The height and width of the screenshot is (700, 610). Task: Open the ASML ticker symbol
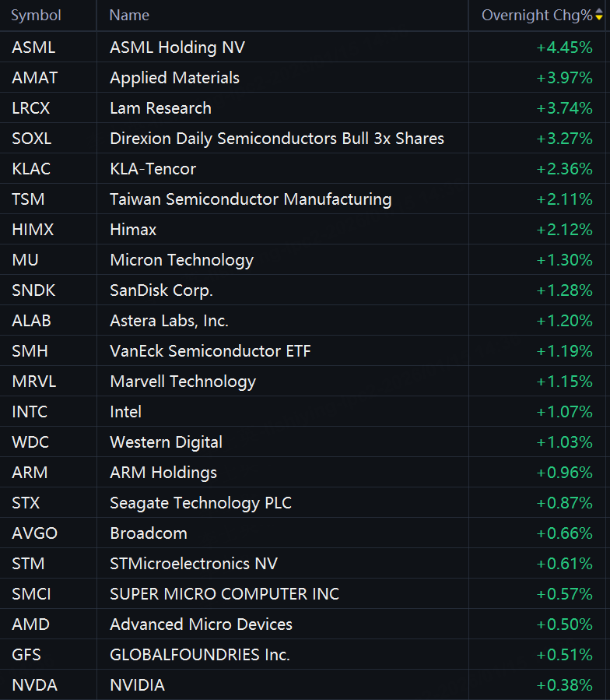pyautogui.click(x=33, y=47)
